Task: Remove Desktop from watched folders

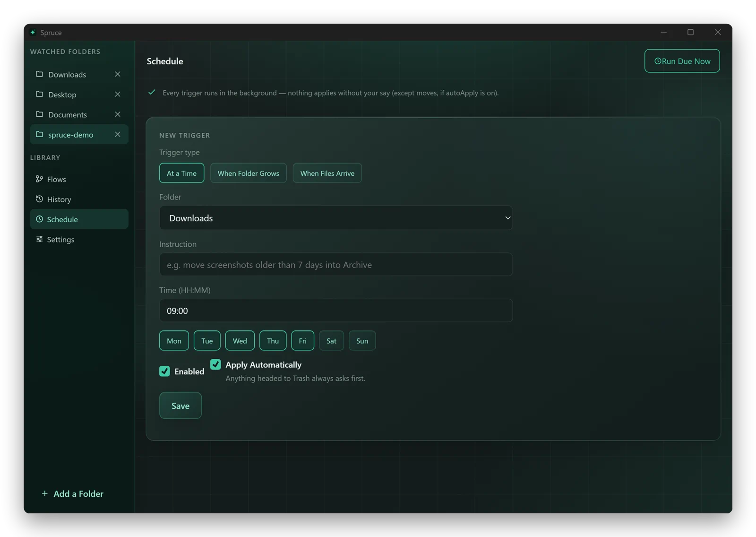Action: click(118, 94)
